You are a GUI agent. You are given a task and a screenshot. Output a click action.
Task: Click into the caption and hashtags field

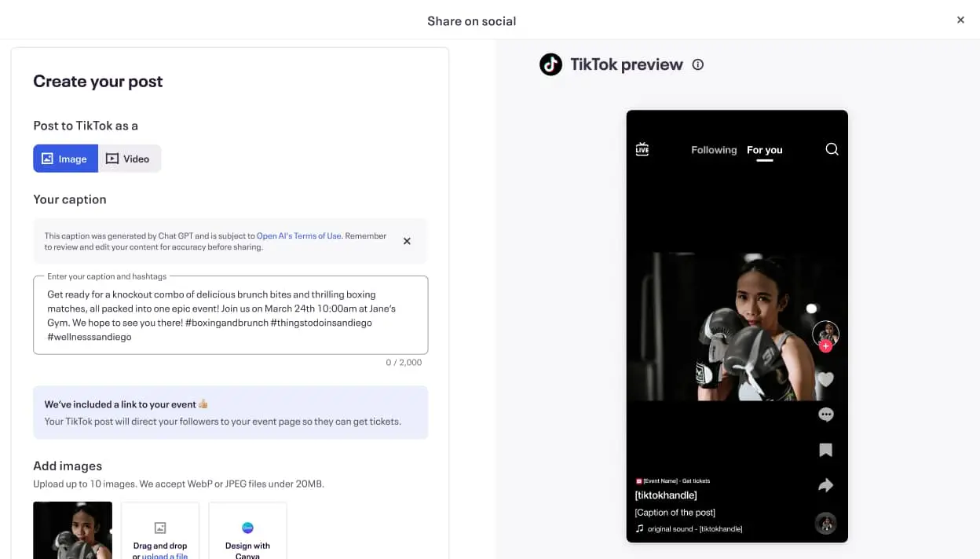click(230, 315)
